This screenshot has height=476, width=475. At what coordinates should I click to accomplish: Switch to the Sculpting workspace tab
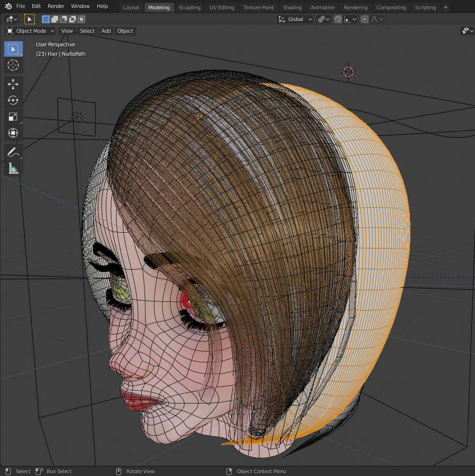[x=190, y=7]
